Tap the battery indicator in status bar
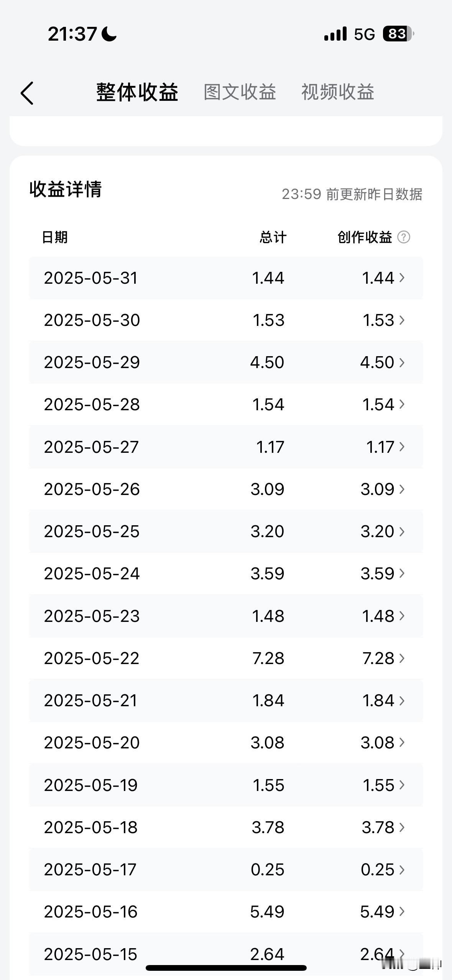The height and width of the screenshot is (980, 452). (x=398, y=34)
